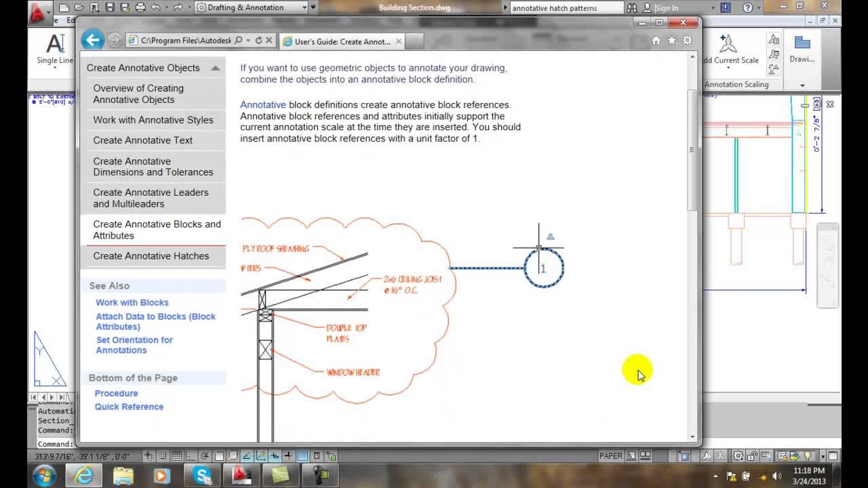Screen dimensions: 868x488
Task: Open Create Annotative Leaders and Multileaders topic
Action: coord(153,198)
